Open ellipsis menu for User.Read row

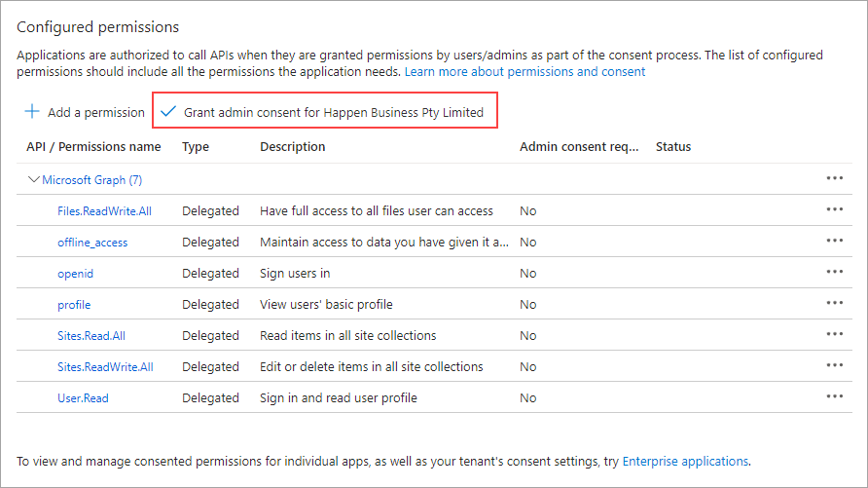click(834, 397)
